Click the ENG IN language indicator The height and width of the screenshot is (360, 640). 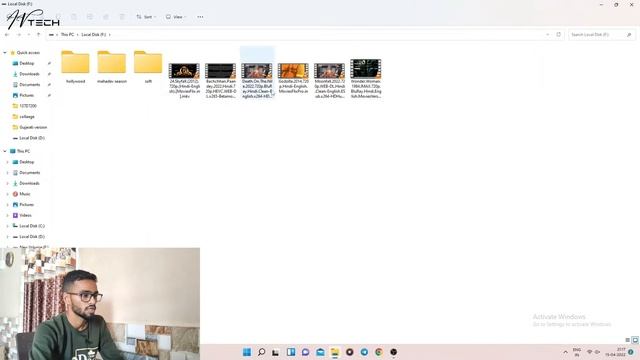click(577, 352)
